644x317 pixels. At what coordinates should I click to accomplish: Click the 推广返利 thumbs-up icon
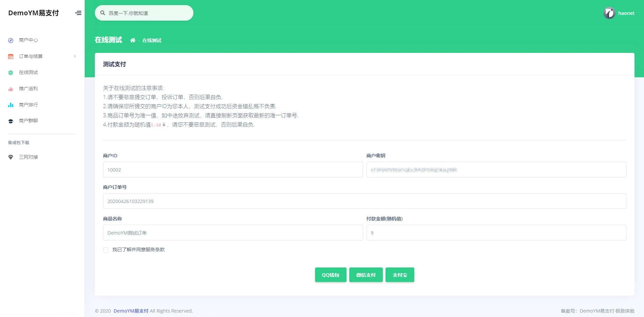11,89
